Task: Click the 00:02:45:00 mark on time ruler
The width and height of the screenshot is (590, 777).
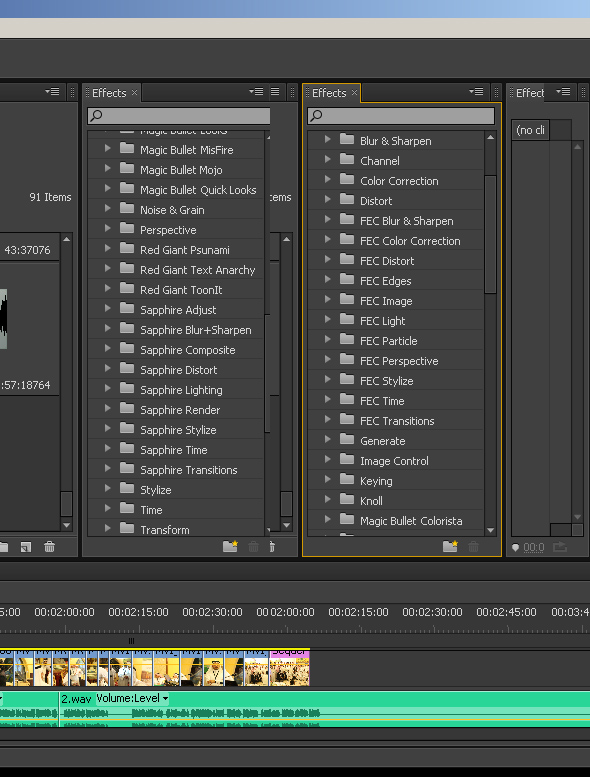Action: point(506,612)
